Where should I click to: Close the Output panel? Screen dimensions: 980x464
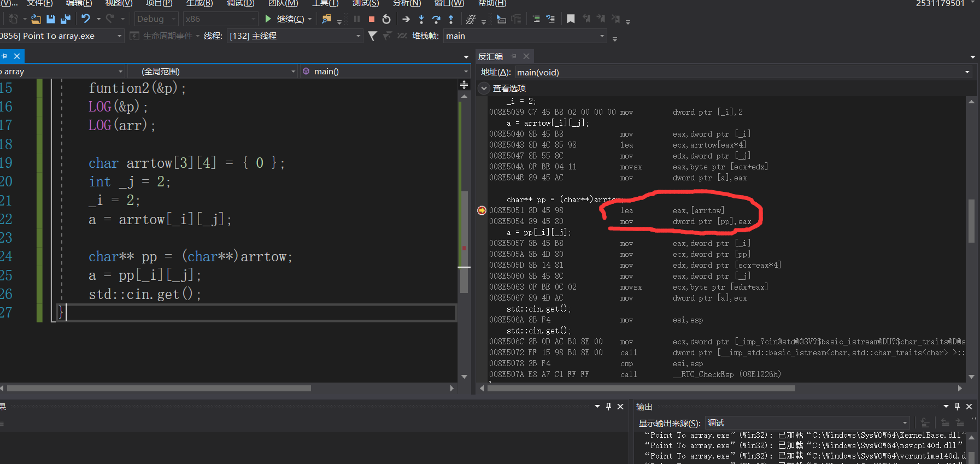tap(969, 407)
